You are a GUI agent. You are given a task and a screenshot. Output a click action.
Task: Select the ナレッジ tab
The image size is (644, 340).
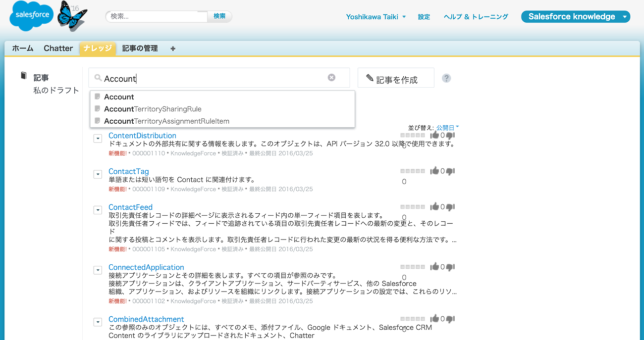point(98,49)
